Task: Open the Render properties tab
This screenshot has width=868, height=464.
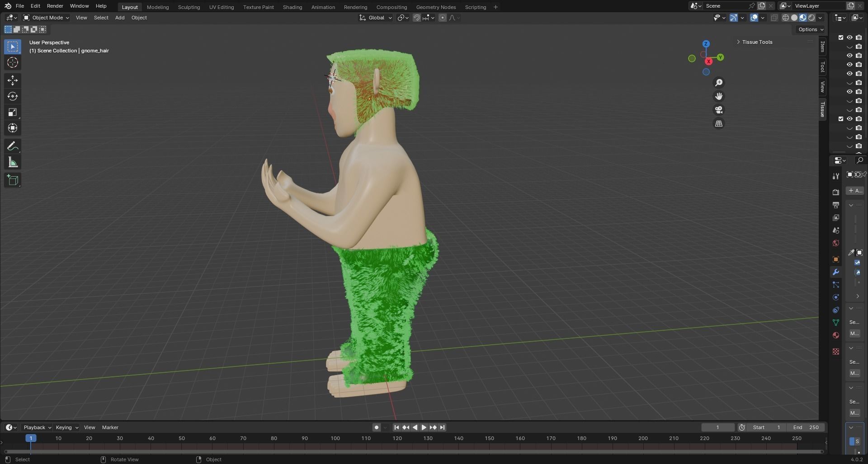Action: (835, 192)
